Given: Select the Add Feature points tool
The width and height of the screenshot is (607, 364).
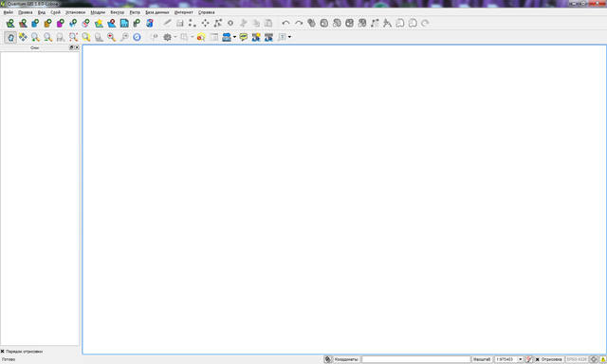Looking at the screenshot, I should [x=193, y=23].
